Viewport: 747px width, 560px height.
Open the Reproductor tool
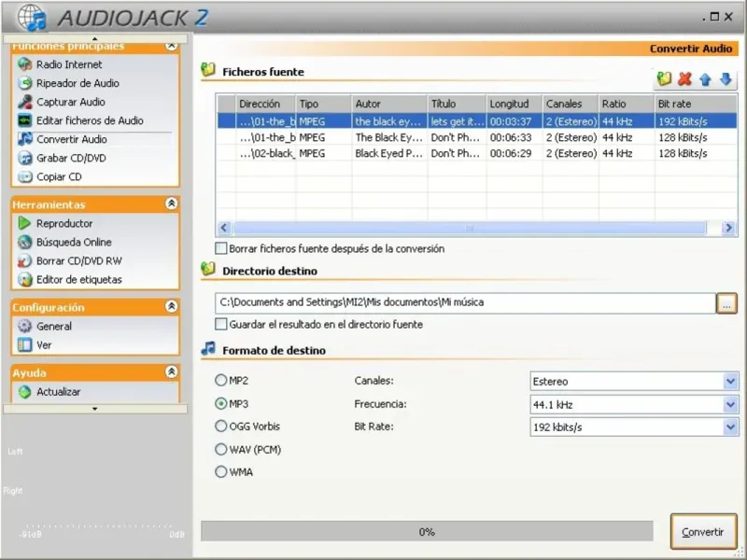click(x=64, y=223)
